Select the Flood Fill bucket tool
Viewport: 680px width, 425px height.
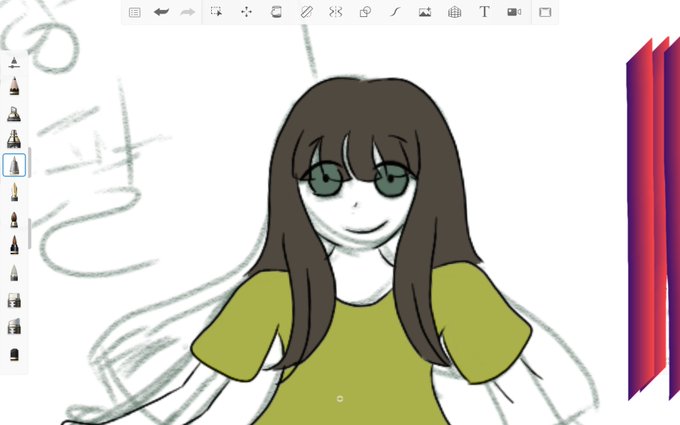(x=276, y=12)
